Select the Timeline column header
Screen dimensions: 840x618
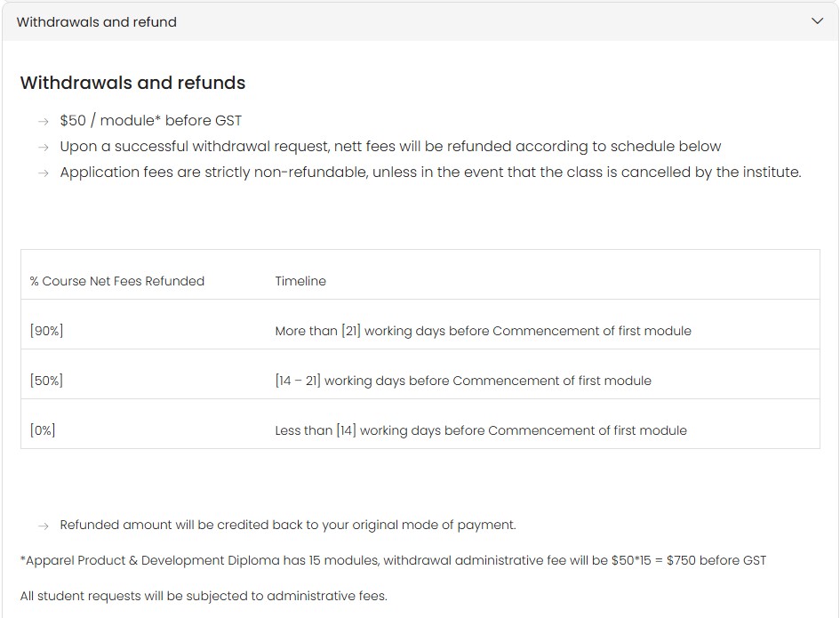point(300,281)
